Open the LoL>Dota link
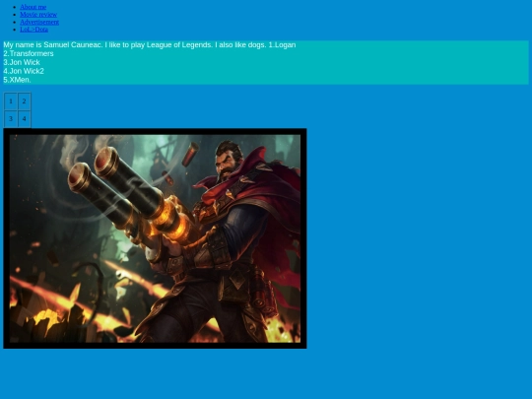The height and width of the screenshot is (399, 532). coord(33,30)
